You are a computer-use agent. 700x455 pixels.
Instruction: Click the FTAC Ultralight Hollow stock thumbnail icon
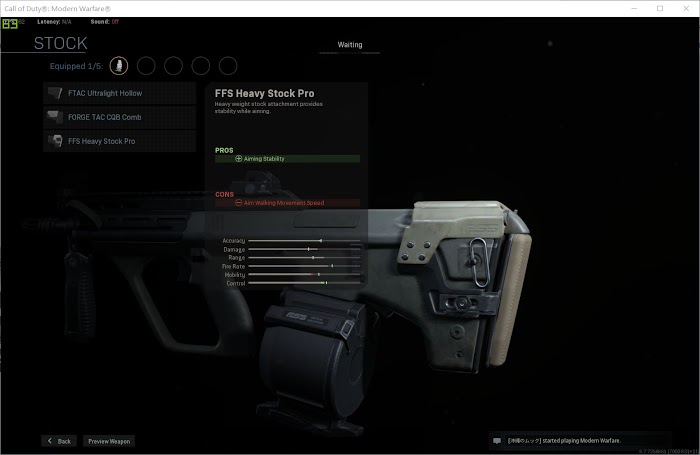pos(55,93)
